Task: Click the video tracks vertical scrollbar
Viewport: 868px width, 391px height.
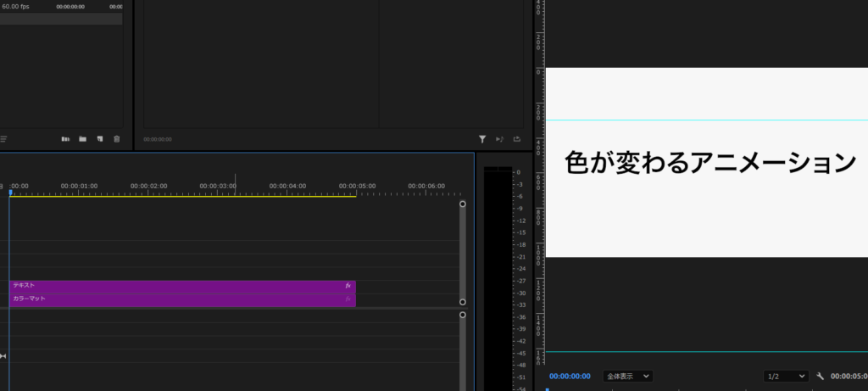Action: [x=463, y=253]
